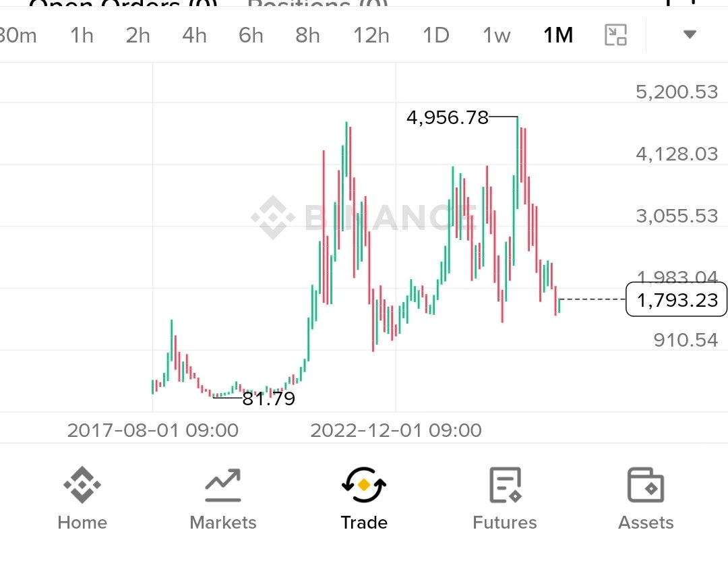Screen dimensions: 728x561
Task: Open the Home tab icon
Action: [82, 485]
